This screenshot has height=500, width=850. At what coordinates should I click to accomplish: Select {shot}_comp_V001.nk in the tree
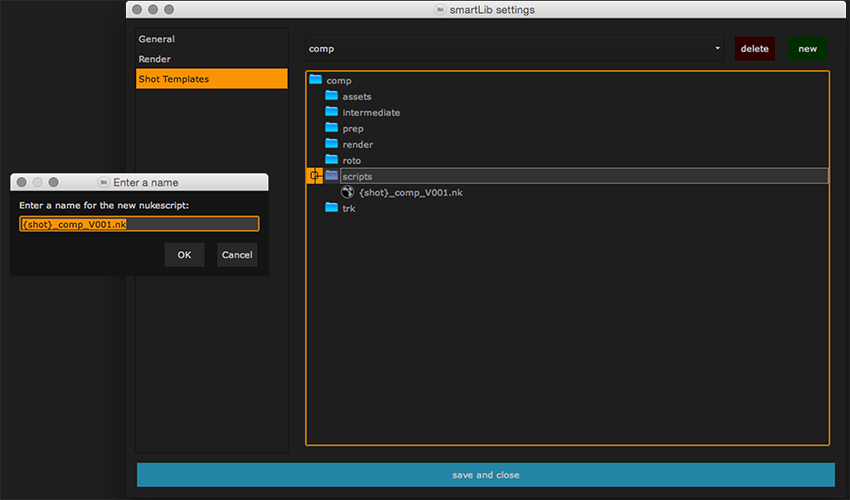coord(410,192)
